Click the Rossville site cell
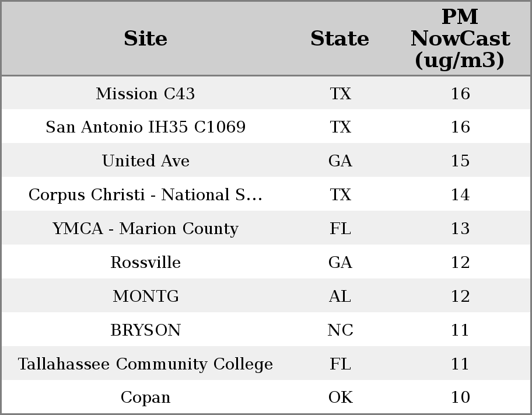 click(x=145, y=263)
